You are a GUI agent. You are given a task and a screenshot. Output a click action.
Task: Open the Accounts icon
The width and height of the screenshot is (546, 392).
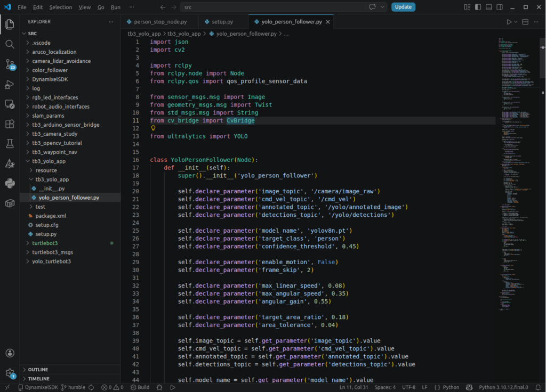(x=10, y=353)
